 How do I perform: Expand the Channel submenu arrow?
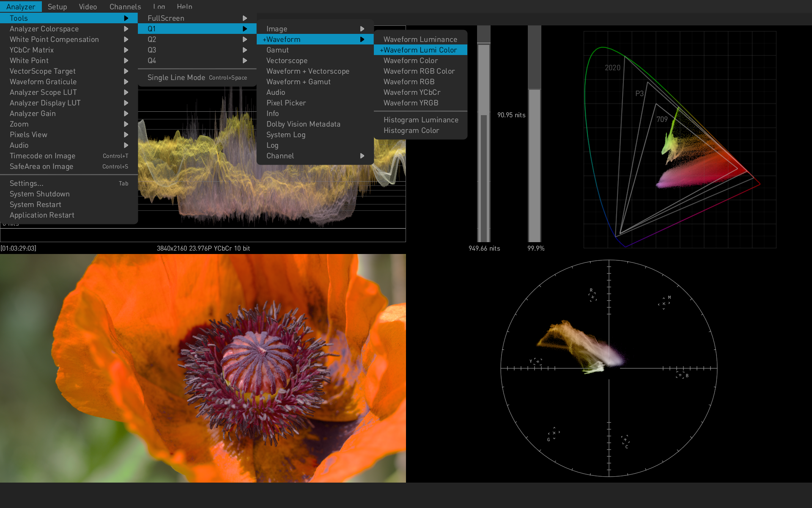coord(362,156)
